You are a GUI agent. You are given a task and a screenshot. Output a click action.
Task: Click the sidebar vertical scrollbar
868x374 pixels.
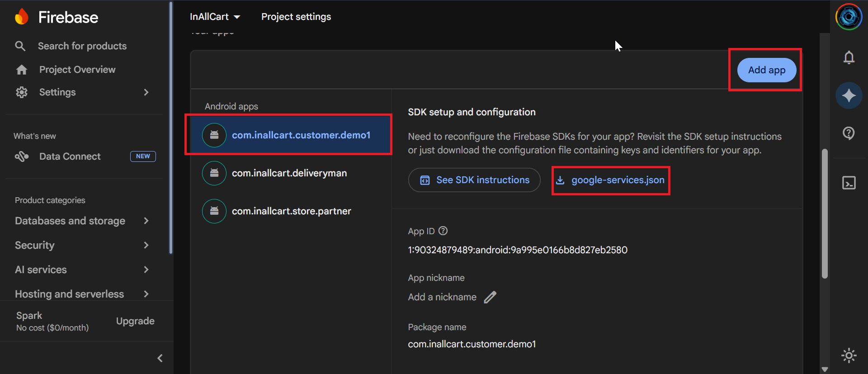[x=171, y=128]
